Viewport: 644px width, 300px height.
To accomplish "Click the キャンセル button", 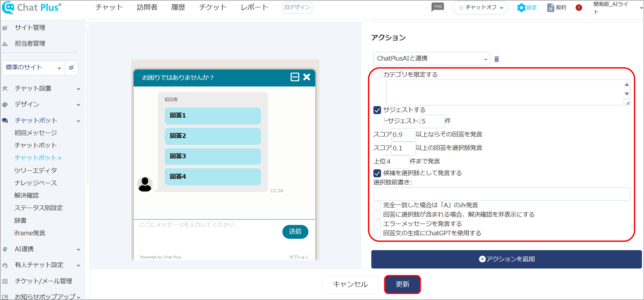I will [350, 284].
